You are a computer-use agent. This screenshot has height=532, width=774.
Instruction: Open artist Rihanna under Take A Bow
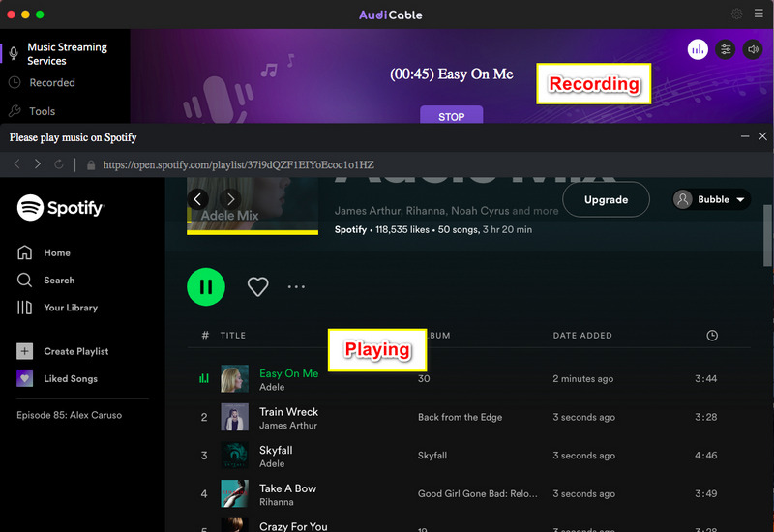(277, 502)
